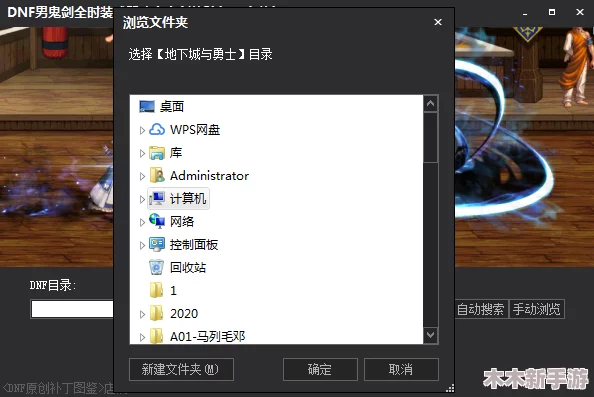This screenshot has width=594, height=397.
Task: Click the scrollbar down arrow
Action: click(431, 335)
